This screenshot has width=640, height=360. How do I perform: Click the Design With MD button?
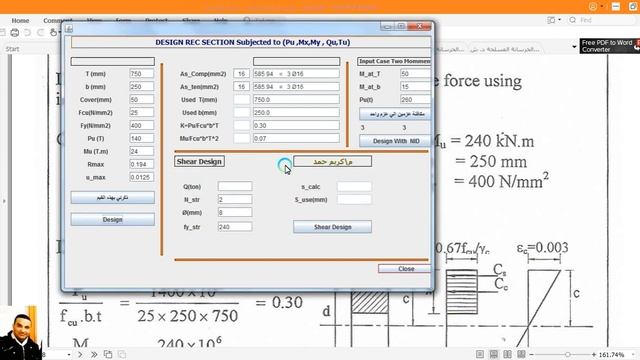(x=395, y=141)
